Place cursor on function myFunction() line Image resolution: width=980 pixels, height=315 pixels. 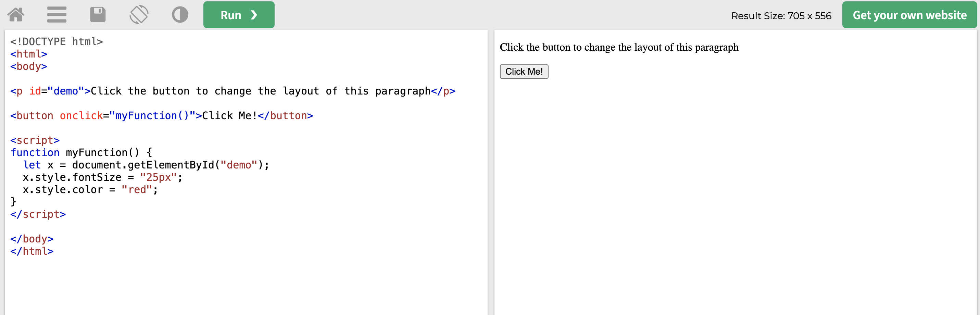tap(81, 153)
